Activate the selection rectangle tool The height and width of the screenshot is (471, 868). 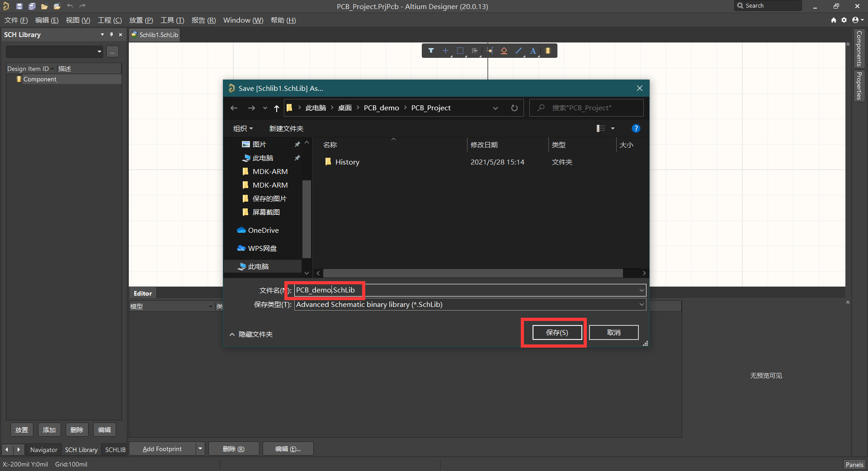tap(460, 51)
